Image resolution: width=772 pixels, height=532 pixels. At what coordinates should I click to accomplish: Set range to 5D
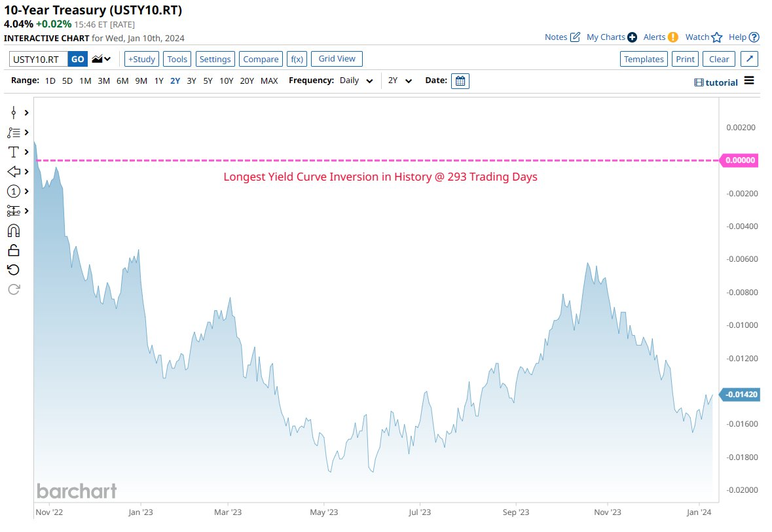click(x=67, y=80)
